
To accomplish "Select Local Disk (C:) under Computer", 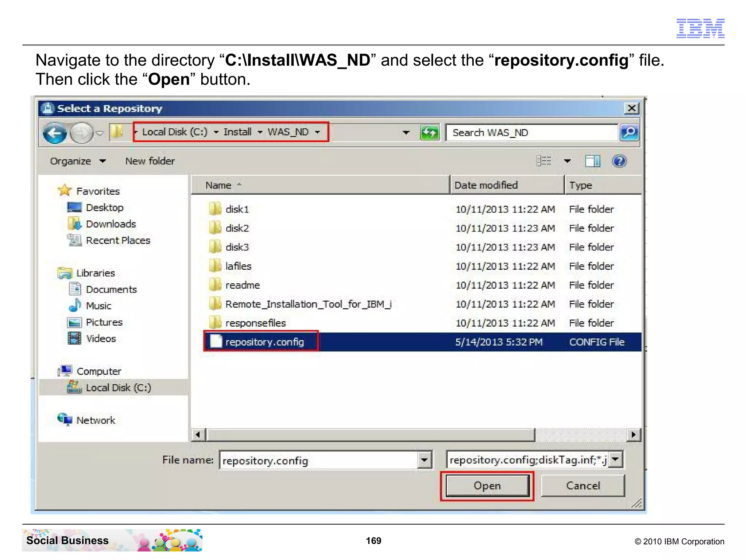I will click(113, 387).
